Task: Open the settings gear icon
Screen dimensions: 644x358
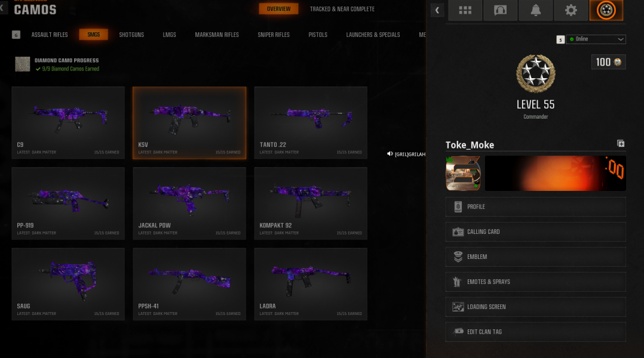Action: 571,10
